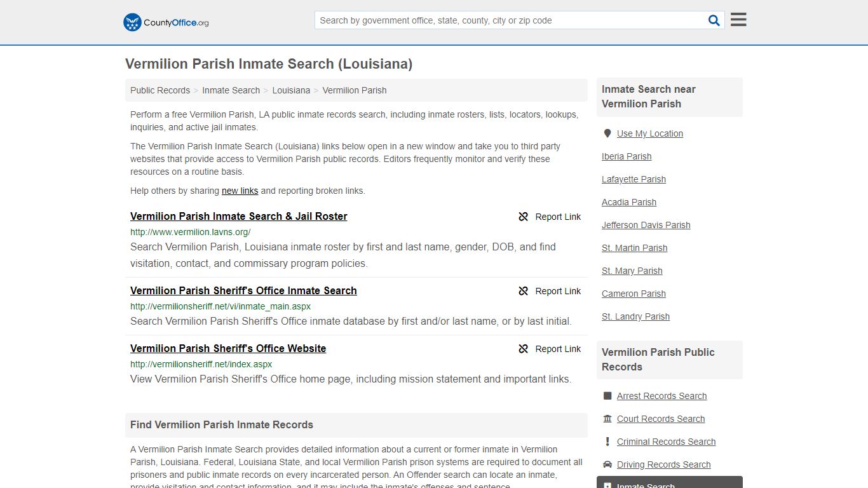This screenshot has height=488, width=868.
Task: Click the broken-link icon for Sheriff's Office Website
Action: tap(523, 349)
